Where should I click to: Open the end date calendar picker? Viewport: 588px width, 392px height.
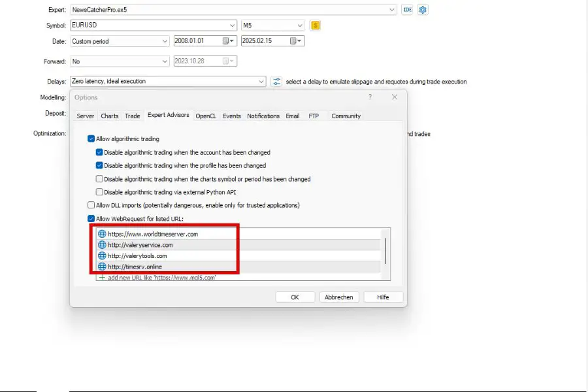(295, 41)
